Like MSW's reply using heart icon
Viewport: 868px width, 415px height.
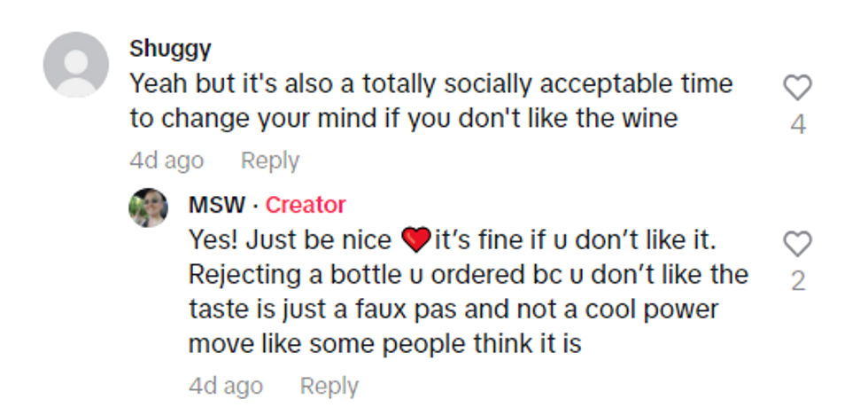pos(798,243)
